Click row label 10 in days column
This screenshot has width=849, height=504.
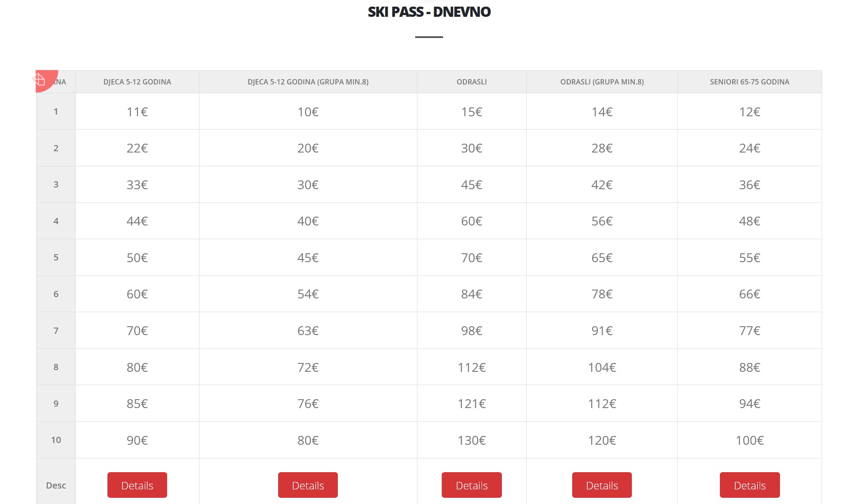56,440
